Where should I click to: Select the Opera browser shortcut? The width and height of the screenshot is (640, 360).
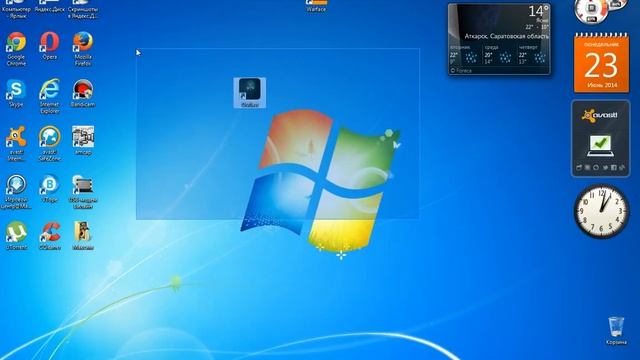point(49,46)
